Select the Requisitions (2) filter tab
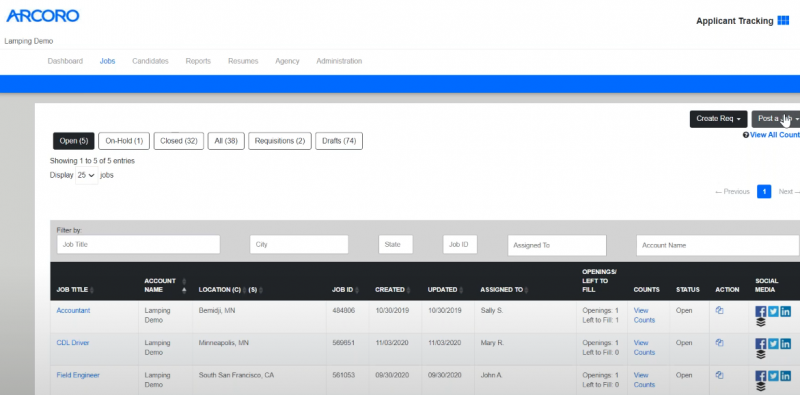The width and height of the screenshot is (800, 395). (x=280, y=141)
